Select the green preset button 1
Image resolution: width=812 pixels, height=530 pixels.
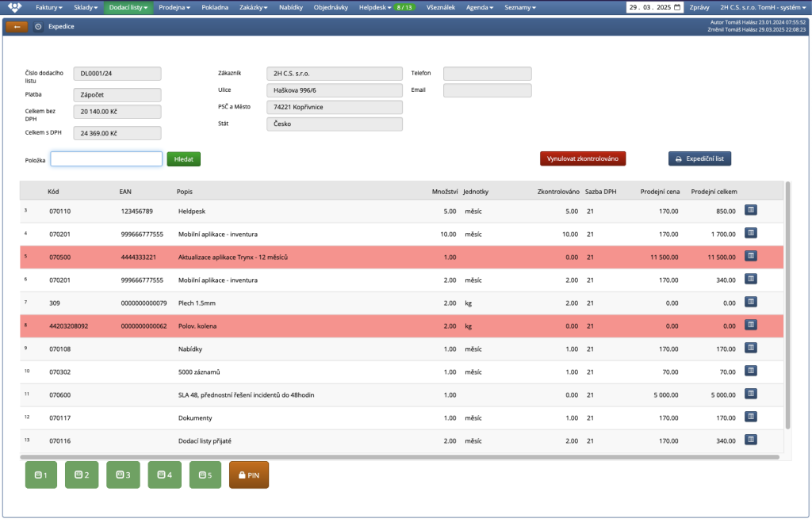[x=41, y=475]
